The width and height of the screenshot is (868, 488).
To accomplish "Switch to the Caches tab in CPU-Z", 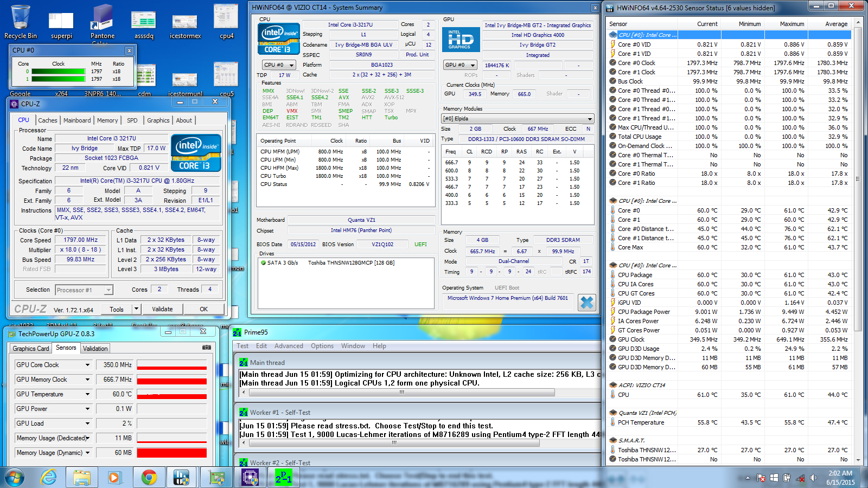I will pyautogui.click(x=48, y=120).
